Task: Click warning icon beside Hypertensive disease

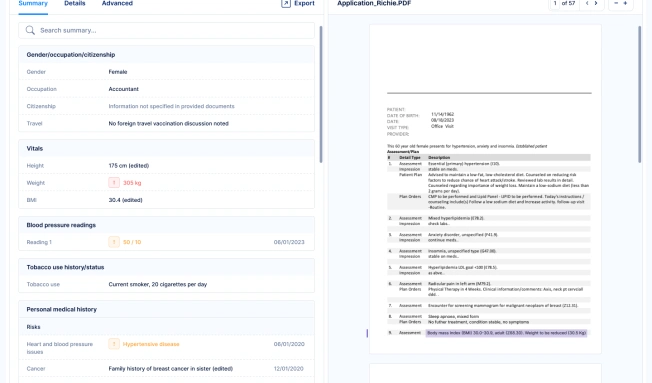Action: [x=114, y=344]
